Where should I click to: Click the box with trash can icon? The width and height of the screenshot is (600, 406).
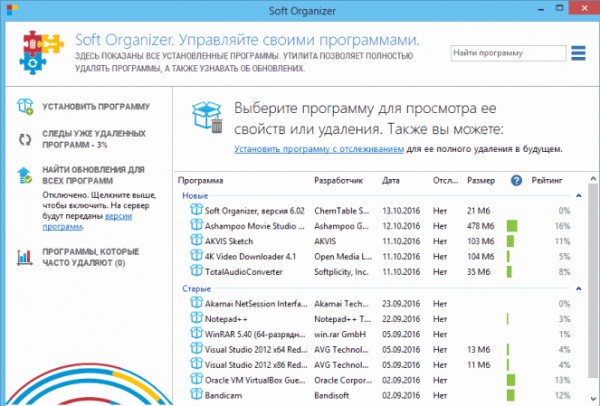click(x=207, y=117)
